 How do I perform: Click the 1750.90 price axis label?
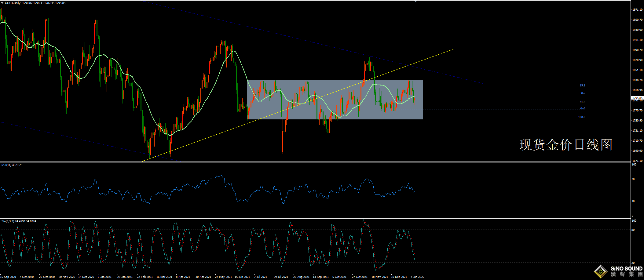(637, 121)
